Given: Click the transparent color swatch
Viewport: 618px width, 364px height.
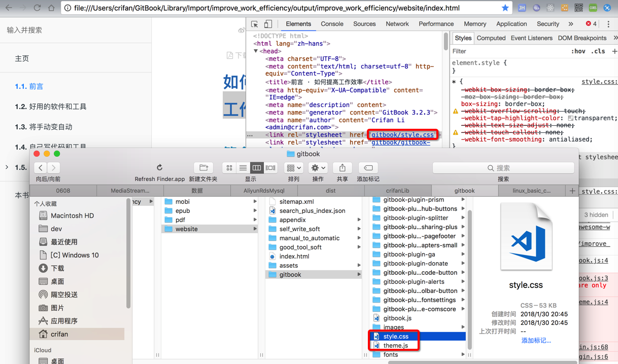Looking at the screenshot, I should point(571,118).
